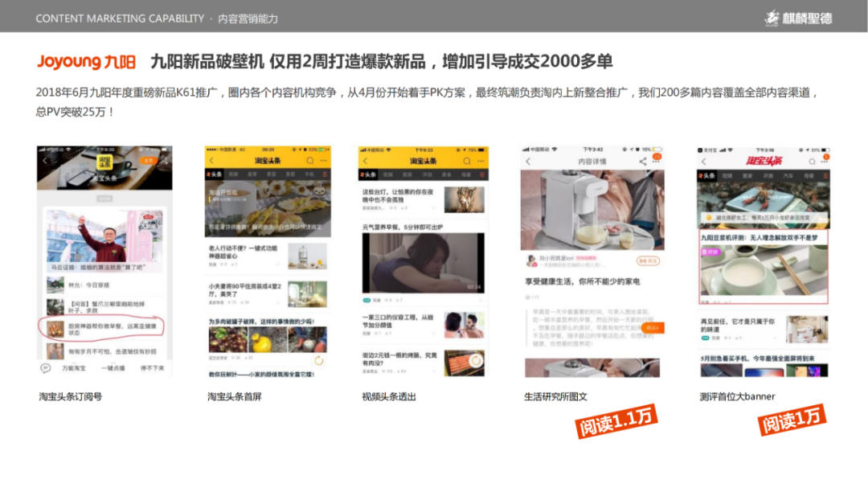Screen dimensions: 868x488
Task: Switch to the 汽车 tab on the 测评首位banner phone
Action: coord(788,175)
